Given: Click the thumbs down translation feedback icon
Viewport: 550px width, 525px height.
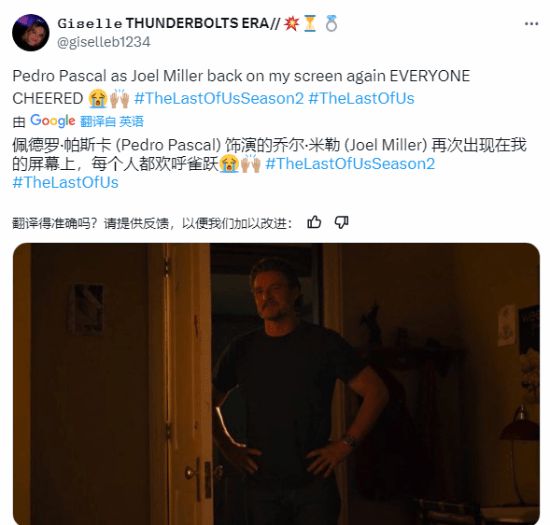Looking at the screenshot, I should (x=341, y=222).
